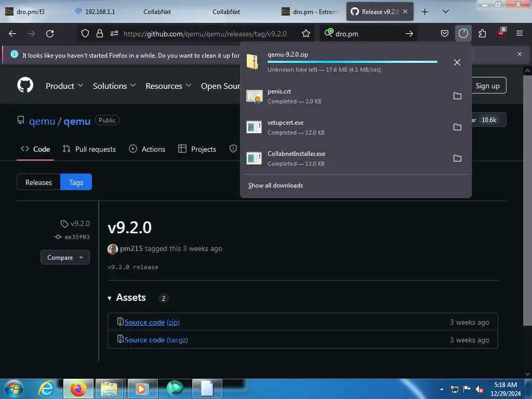Open the Firefox hamburger application menu
This screenshot has width=532, height=399.
[x=519, y=34]
